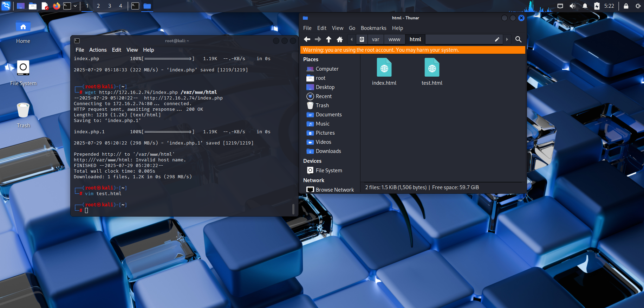
Task: Go back in Thunar navigation
Action: (307, 39)
